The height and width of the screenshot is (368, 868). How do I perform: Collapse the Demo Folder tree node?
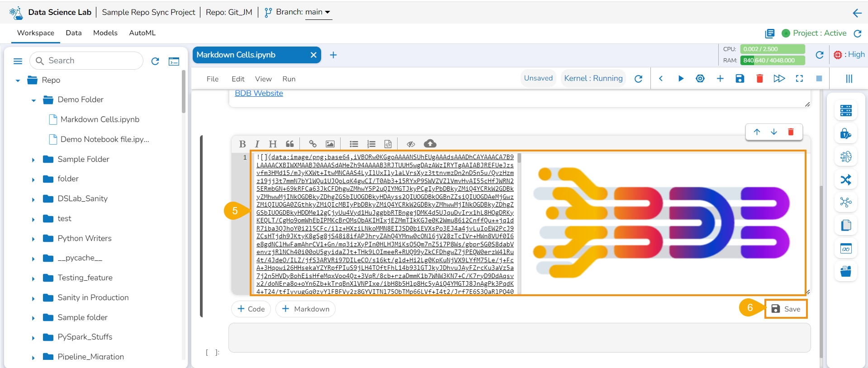click(33, 100)
